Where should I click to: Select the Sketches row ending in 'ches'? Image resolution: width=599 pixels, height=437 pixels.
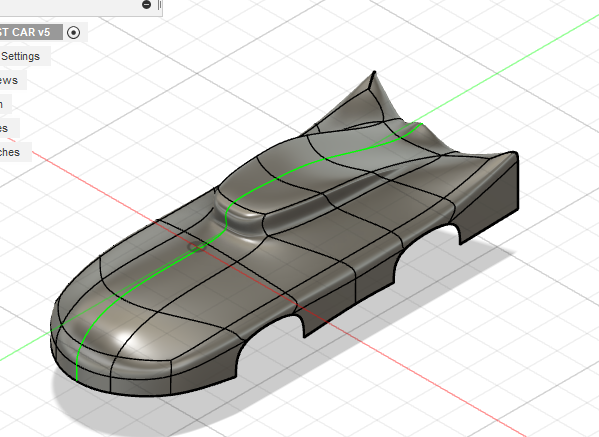pyautogui.click(x=15, y=152)
